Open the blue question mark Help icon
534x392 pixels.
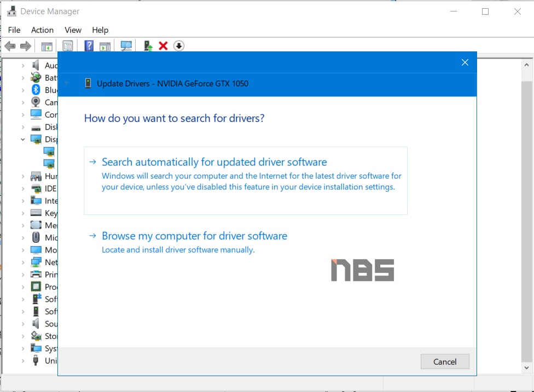click(89, 46)
